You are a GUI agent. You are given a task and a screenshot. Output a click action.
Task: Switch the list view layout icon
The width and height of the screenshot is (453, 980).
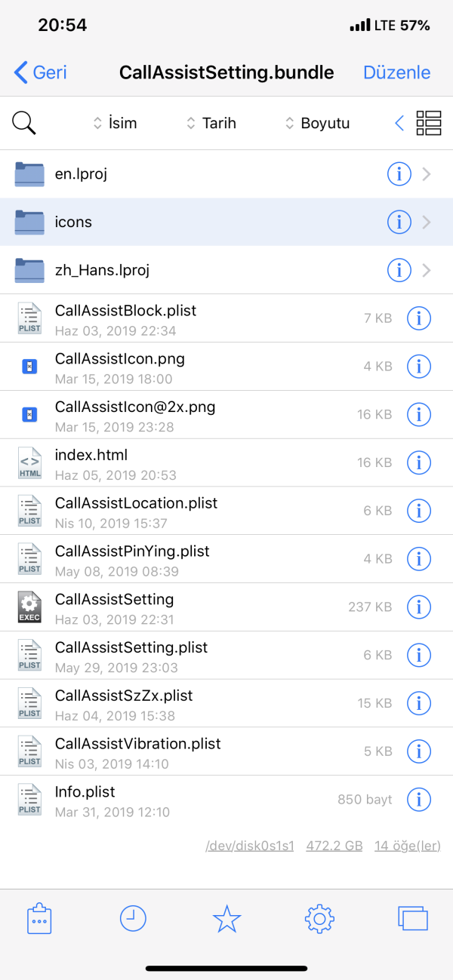[x=428, y=123]
